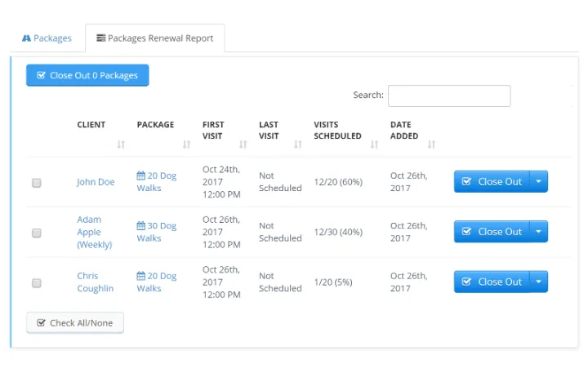Tick the checkbox for John Doe
588x391 pixels.
(37, 183)
